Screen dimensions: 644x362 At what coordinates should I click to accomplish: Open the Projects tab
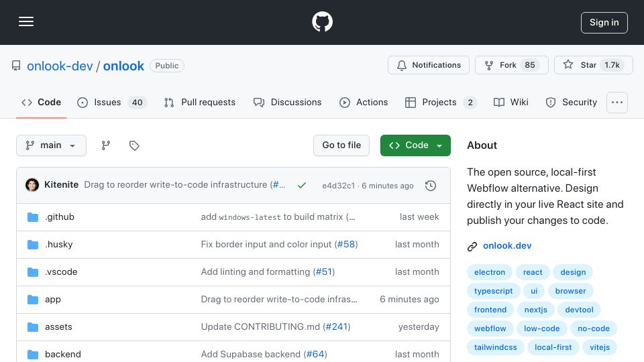[x=441, y=102]
